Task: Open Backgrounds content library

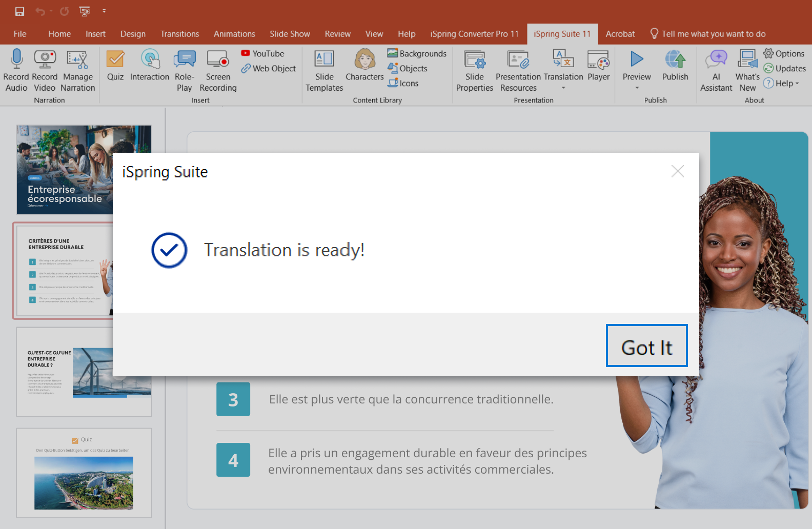Action: (417, 53)
